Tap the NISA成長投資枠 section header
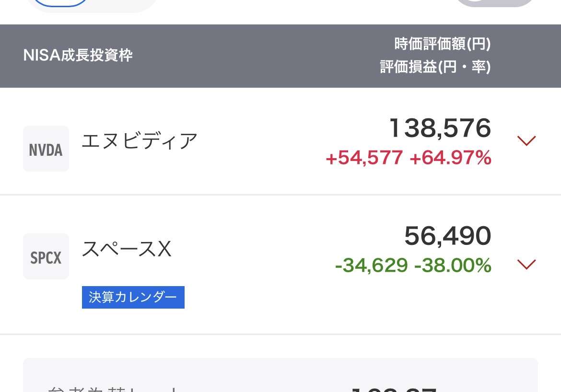Viewport: 561px width, 392px height. click(x=78, y=56)
